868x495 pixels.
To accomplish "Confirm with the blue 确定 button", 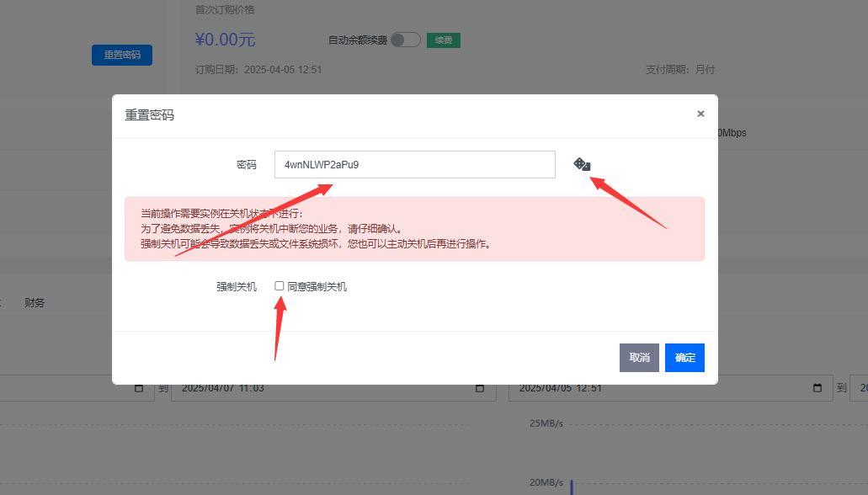I will pos(684,358).
